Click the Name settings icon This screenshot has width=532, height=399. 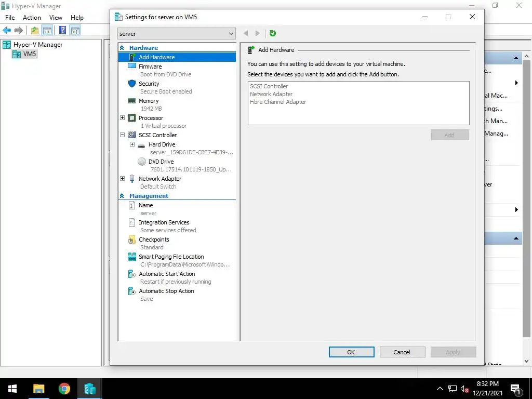coord(131,205)
